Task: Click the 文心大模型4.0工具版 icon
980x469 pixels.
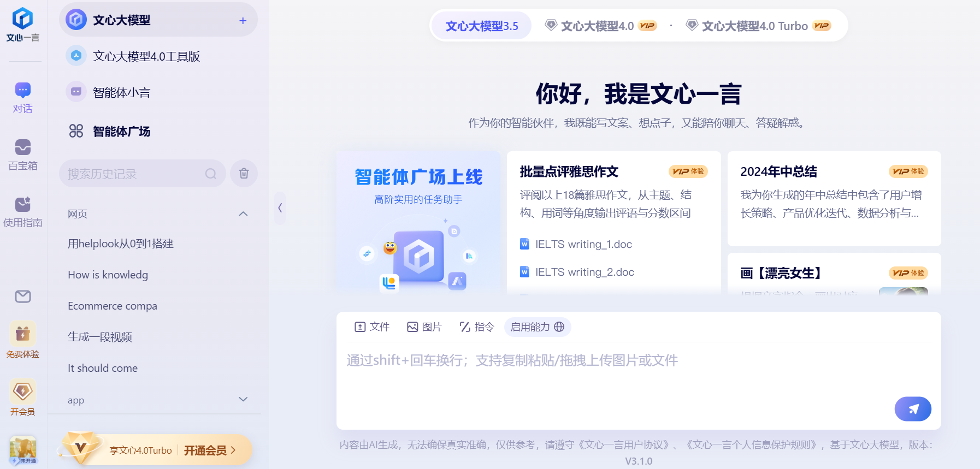Action: click(x=76, y=56)
